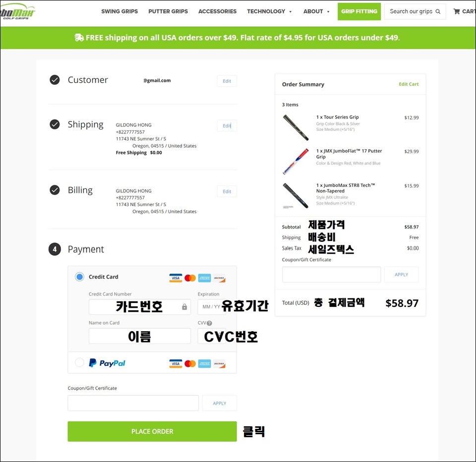Click the Edit Cart link
Viewport: 476px width, 462px height.
(x=409, y=84)
